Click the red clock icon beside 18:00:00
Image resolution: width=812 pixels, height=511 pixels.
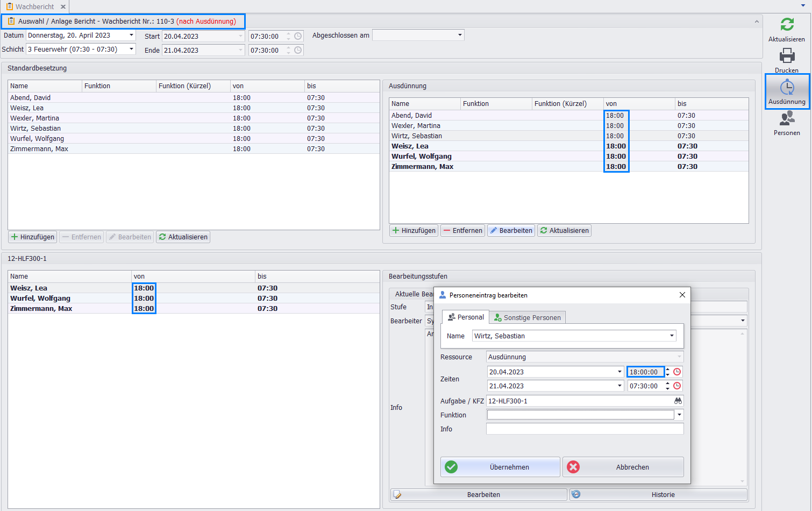[677, 372]
